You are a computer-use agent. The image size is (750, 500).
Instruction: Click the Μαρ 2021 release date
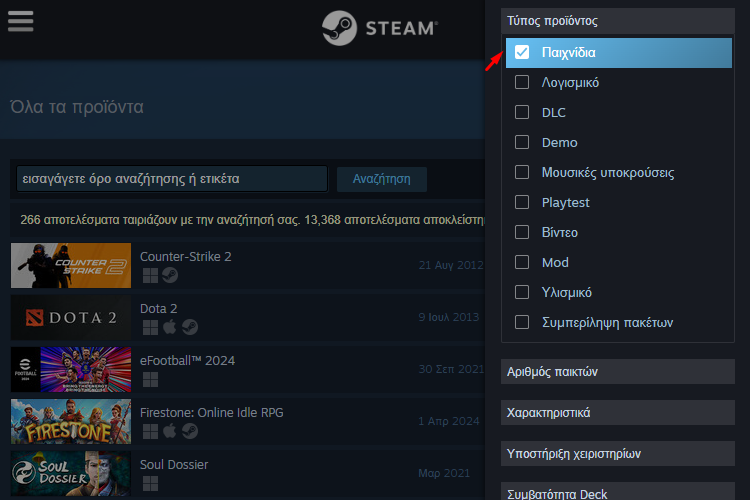point(444,473)
